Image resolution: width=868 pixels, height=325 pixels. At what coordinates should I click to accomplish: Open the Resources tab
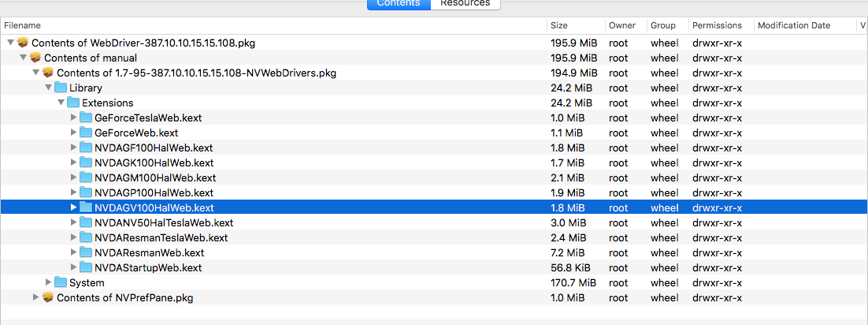[x=466, y=4]
